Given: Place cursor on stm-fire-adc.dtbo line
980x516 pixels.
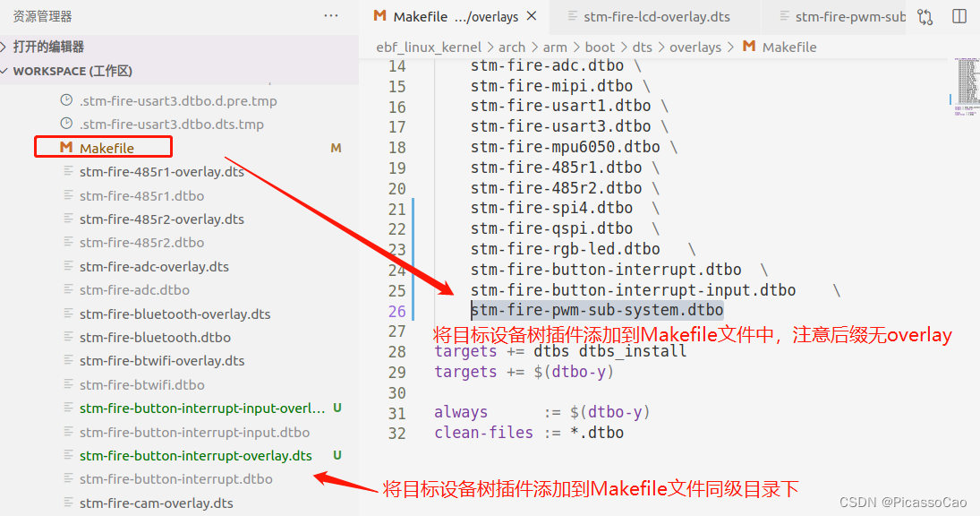Looking at the screenshot, I should click(556, 65).
